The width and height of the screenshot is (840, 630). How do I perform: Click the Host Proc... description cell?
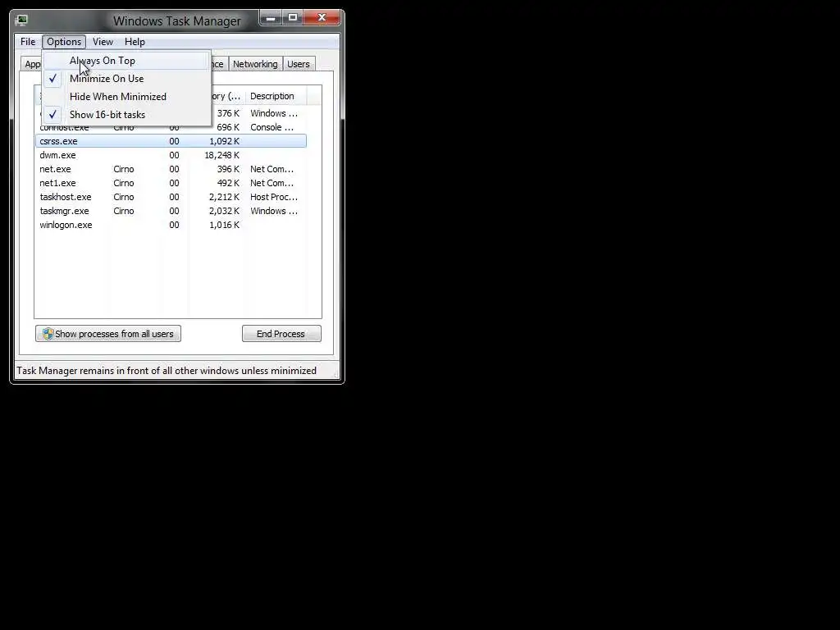(274, 197)
